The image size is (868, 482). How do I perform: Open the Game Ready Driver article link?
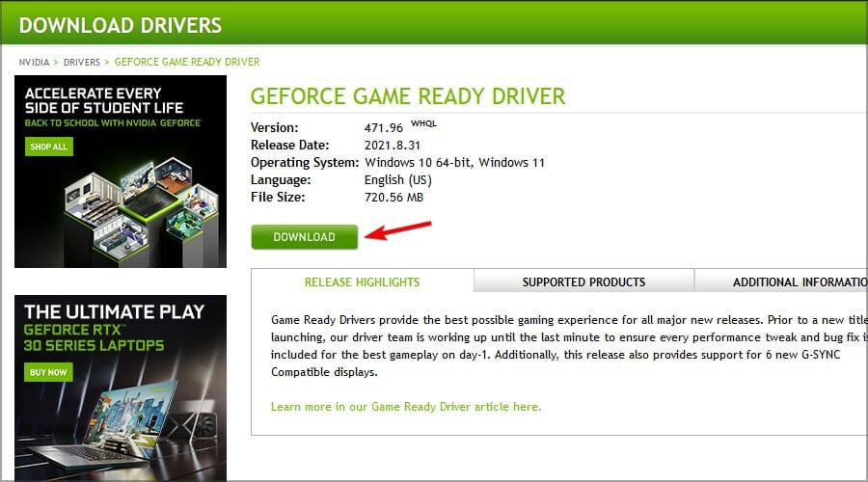click(406, 407)
